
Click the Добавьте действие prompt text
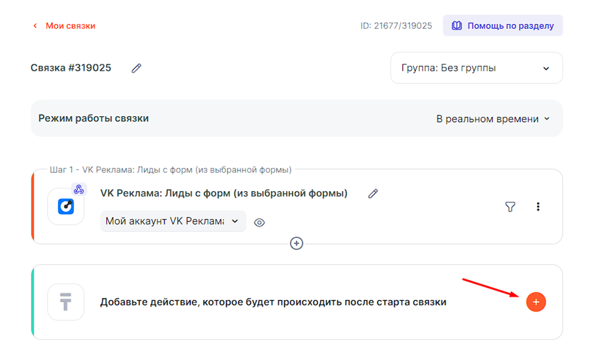273,302
